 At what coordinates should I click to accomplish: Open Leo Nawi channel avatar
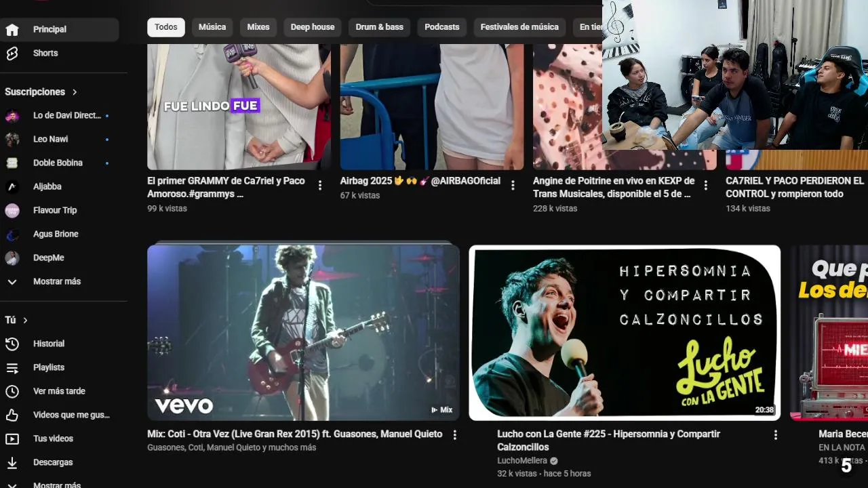(12, 140)
